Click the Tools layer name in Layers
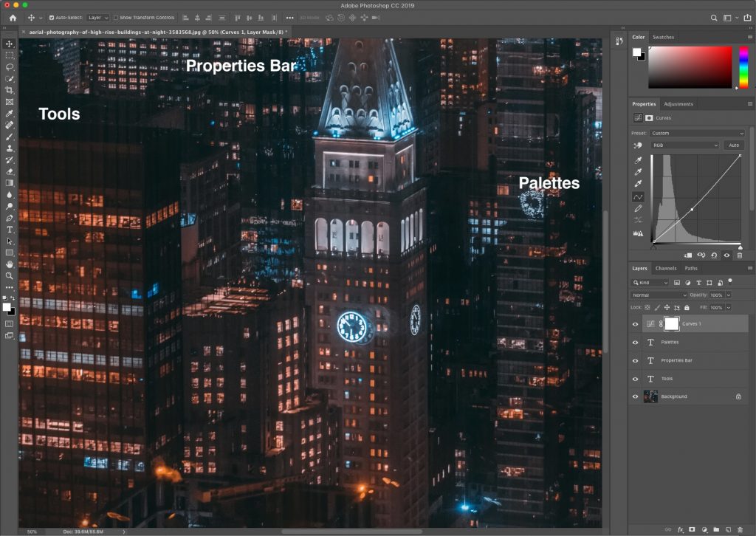This screenshot has height=536, width=756. 667,379
